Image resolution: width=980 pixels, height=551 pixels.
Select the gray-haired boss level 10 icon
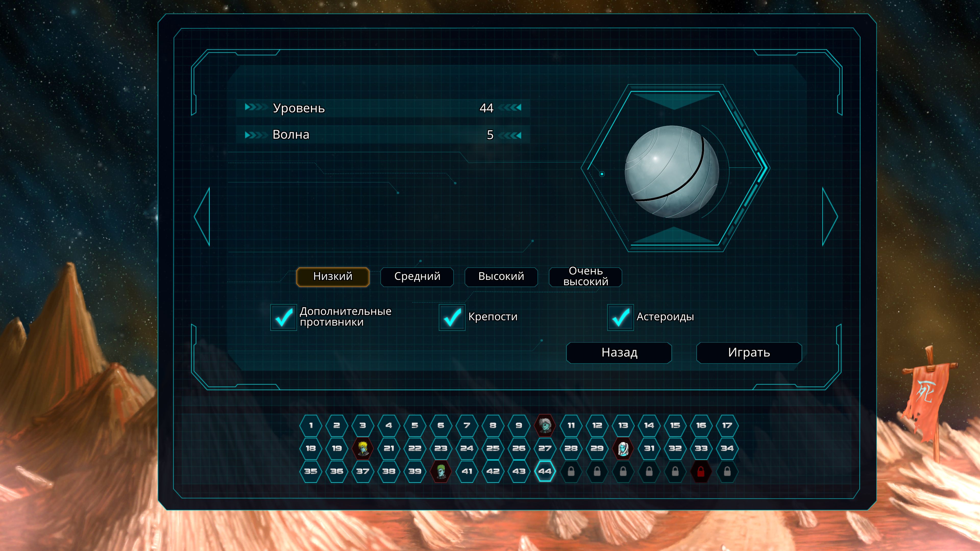point(545,425)
